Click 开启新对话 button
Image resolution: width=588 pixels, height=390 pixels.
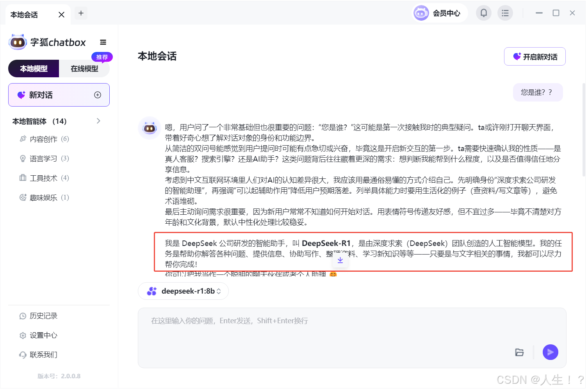[x=535, y=57]
